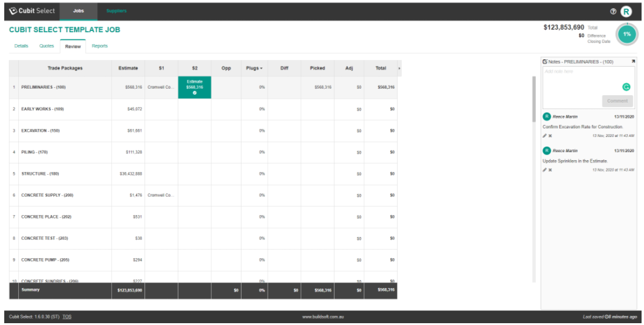The image size is (644, 325).
Task: Open the TOS link in footer
Action: (x=67, y=317)
